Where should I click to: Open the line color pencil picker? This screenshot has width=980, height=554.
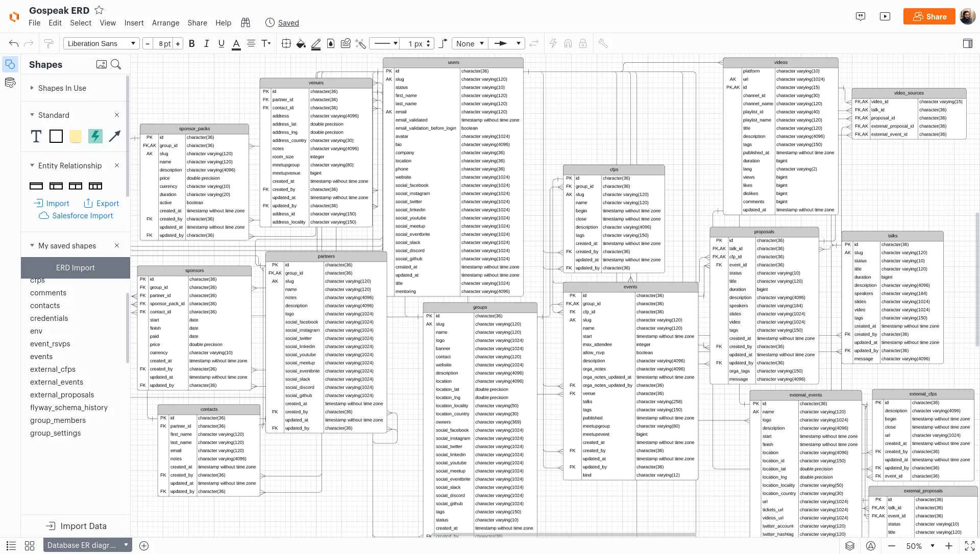point(316,44)
